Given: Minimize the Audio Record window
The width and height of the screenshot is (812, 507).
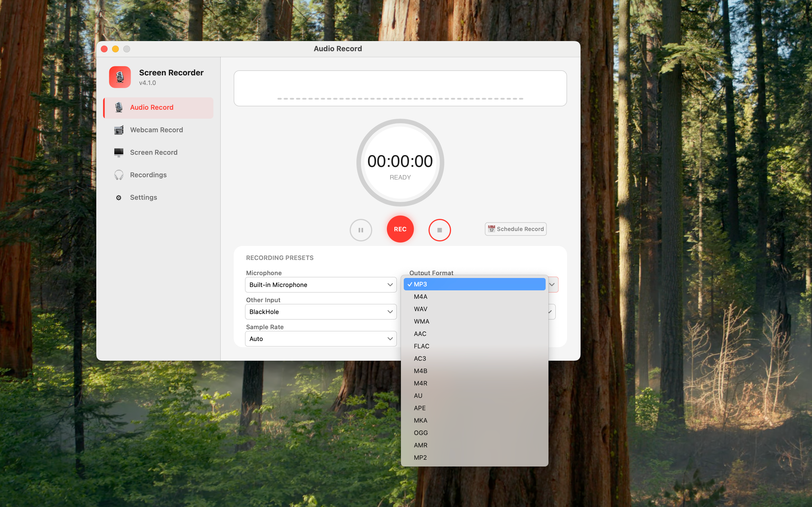Looking at the screenshot, I should [x=115, y=49].
